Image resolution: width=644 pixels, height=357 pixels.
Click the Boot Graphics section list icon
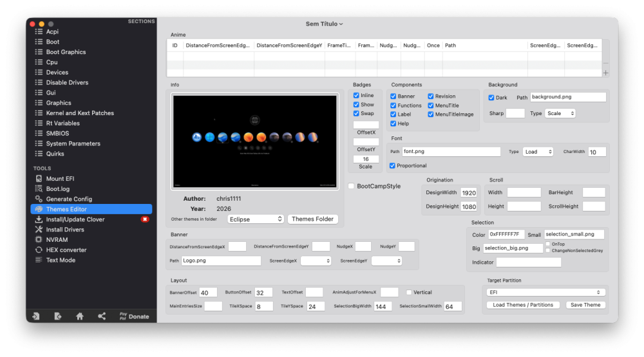[x=39, y=51]
